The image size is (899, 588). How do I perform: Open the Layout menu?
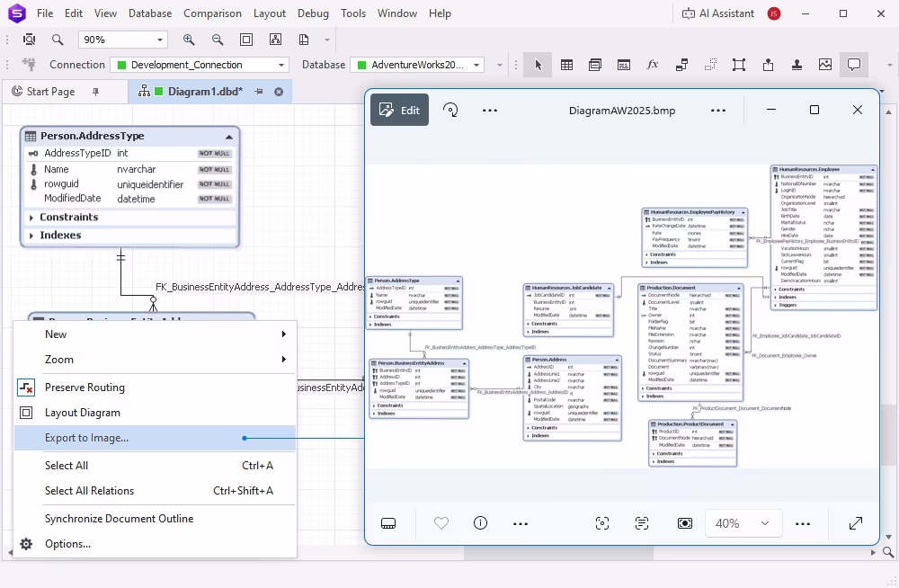(270, 13)
